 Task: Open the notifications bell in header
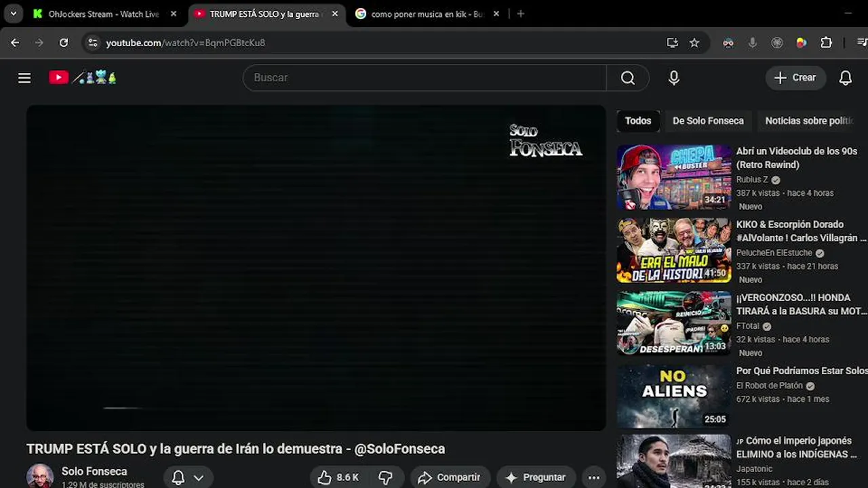tap(845, 78)
